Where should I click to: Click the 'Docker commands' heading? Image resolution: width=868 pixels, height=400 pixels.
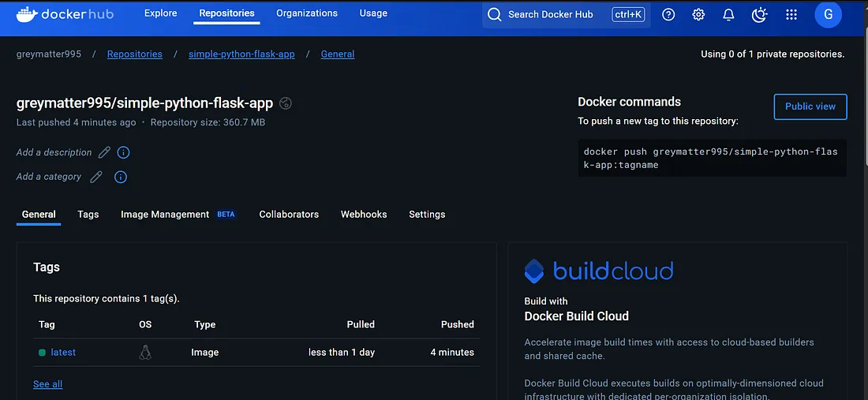(x=630, y=102)
